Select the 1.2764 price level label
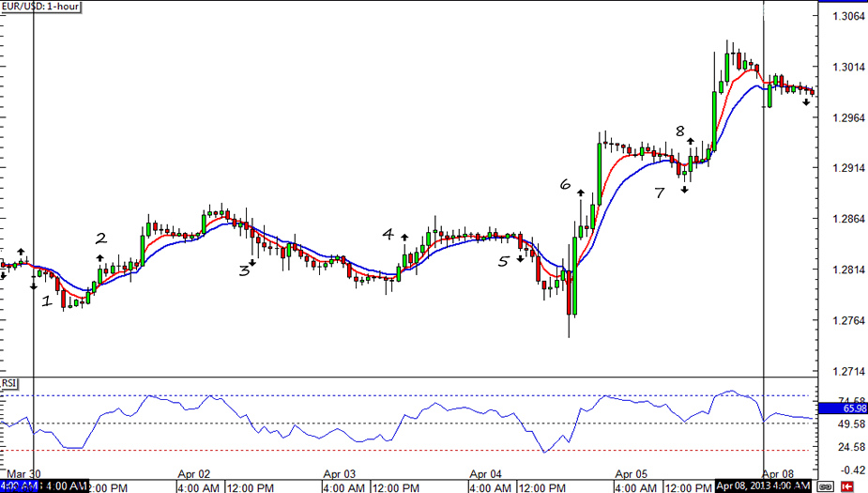Viewport: 868px width, 493px height. point(848,321)
